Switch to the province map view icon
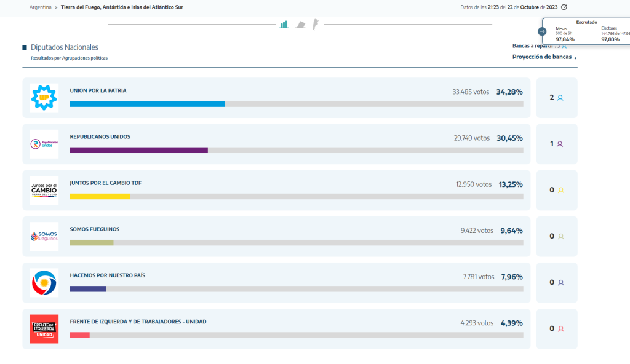 pyautogui.click(x=301, y=25)
